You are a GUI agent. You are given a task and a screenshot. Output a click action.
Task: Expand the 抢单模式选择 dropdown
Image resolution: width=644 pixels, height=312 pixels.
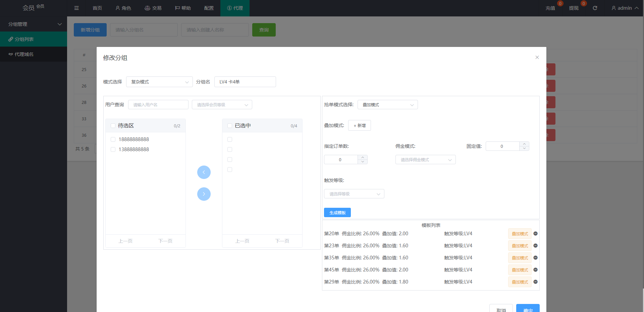(x=387, y=105)
